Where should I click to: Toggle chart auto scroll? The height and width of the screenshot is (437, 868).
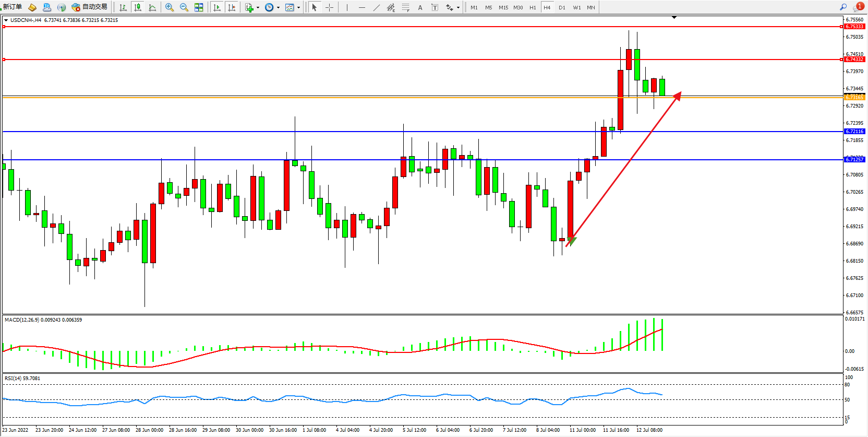coord(217,7)
